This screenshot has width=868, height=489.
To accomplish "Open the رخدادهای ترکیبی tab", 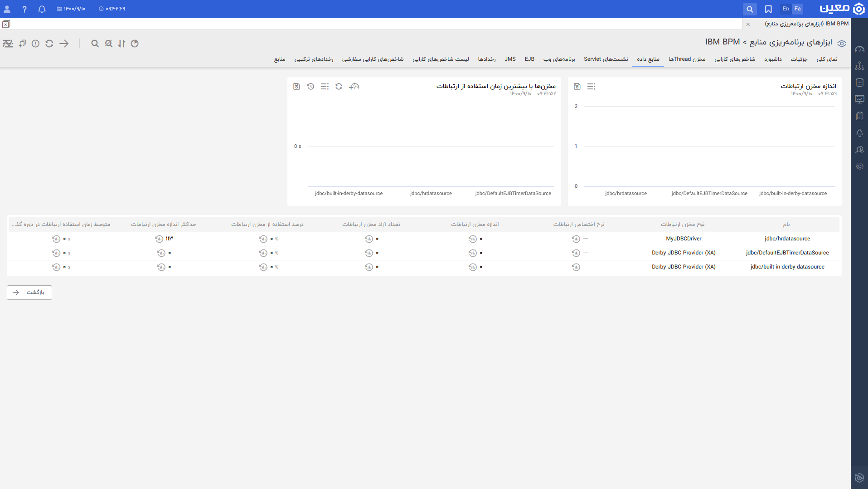I will pyautogui.click(x=314, y=59).
